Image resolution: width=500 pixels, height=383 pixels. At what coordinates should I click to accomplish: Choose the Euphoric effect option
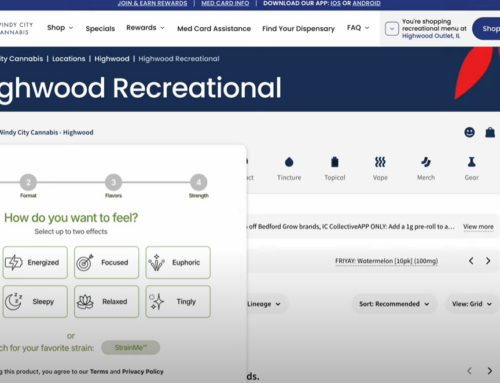[x=178, y=262]
